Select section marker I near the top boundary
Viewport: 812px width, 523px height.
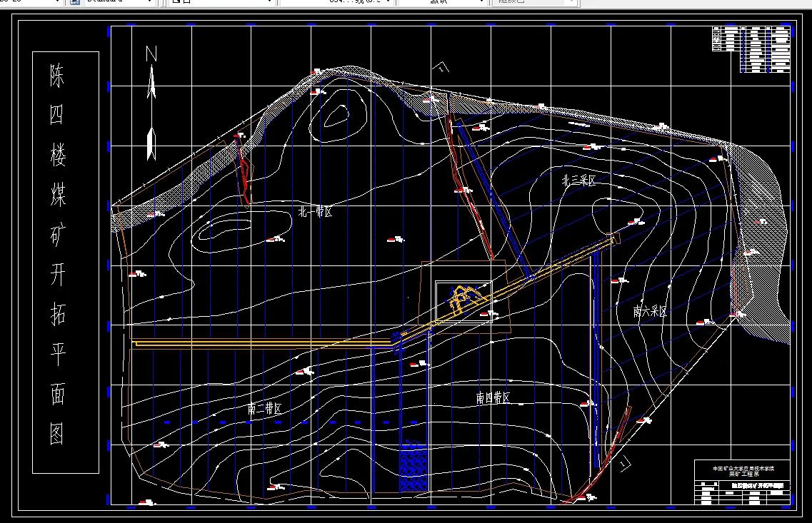click(x=441, y=67)
